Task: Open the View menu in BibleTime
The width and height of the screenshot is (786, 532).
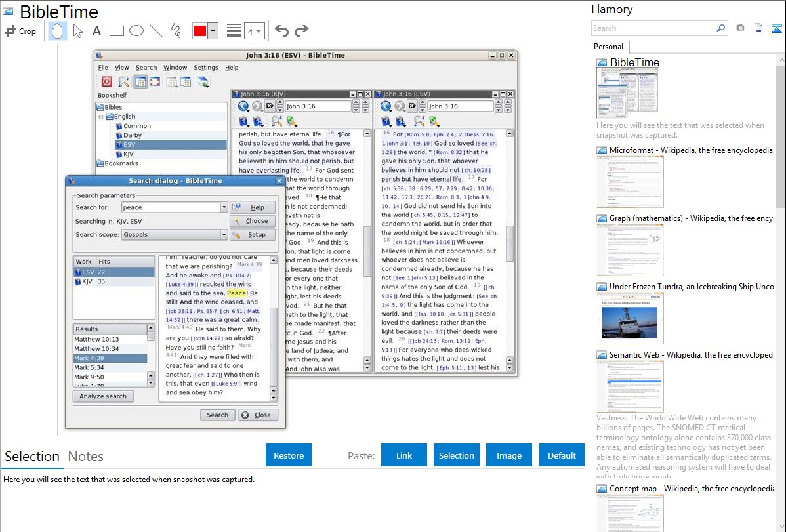Action: (121, 67)
